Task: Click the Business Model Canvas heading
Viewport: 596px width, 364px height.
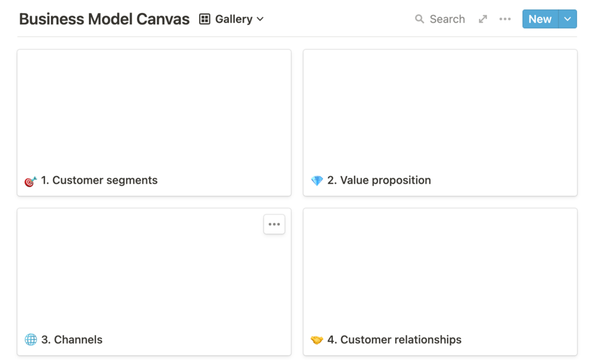Action: 104,19
